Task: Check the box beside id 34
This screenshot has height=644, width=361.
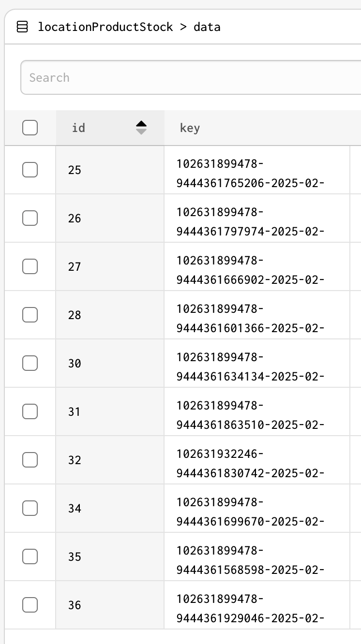Action: tap(30, 508)
